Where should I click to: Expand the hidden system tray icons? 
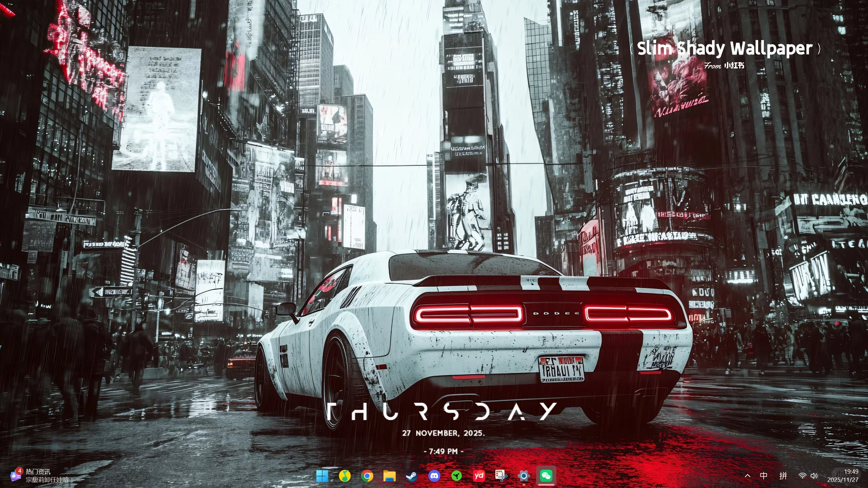748,476
